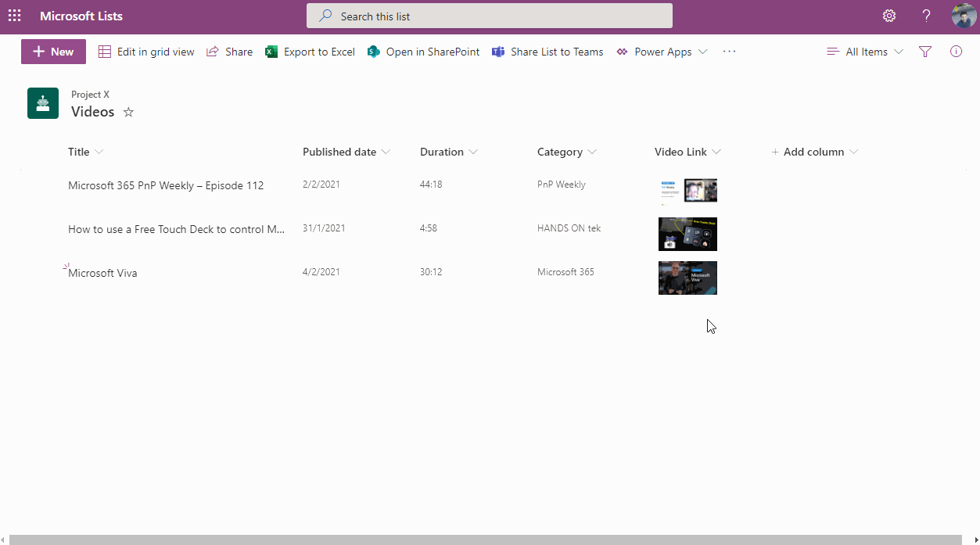Click the Microsoft Lists title link

click(81, 16)
